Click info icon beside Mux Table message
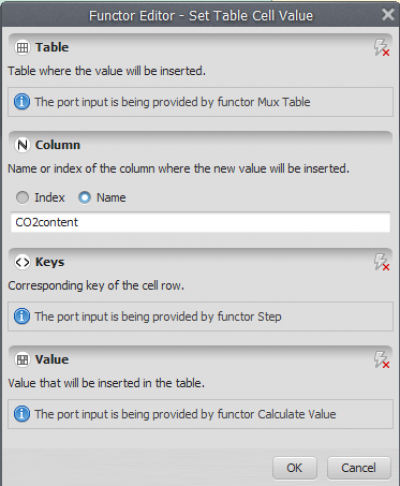 click(x=22, y=102)
